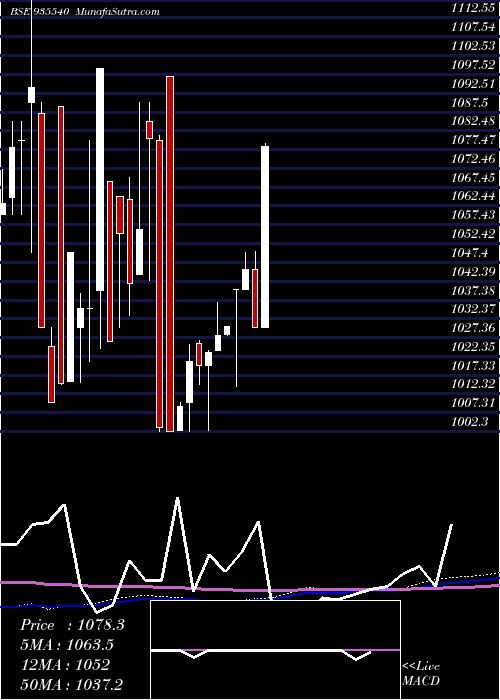Click the tallest red candlestick body
Screen dimensions: 500x700
click(x=170, y=254)
